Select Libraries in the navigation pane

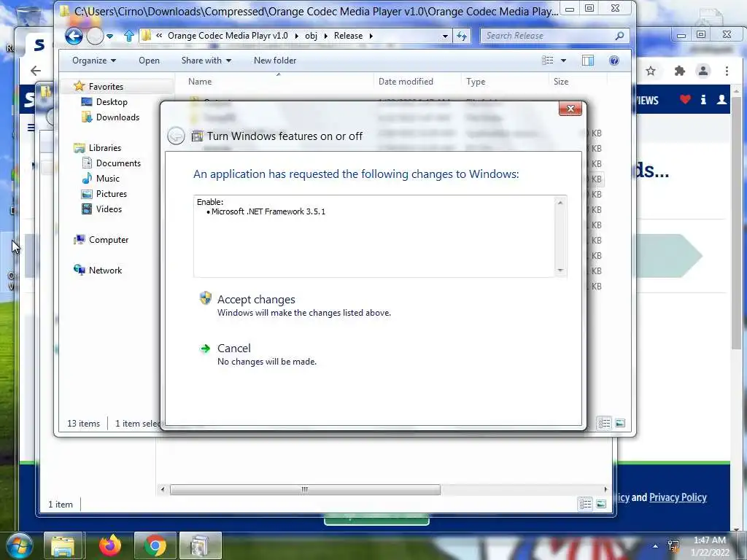[x=105, y=147]
